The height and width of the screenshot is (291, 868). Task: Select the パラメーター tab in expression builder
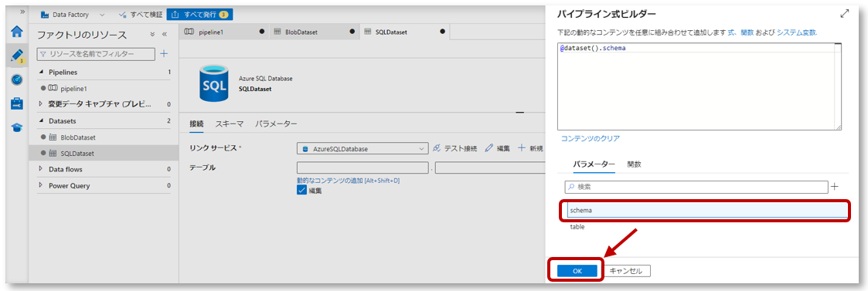coord(594,164)
